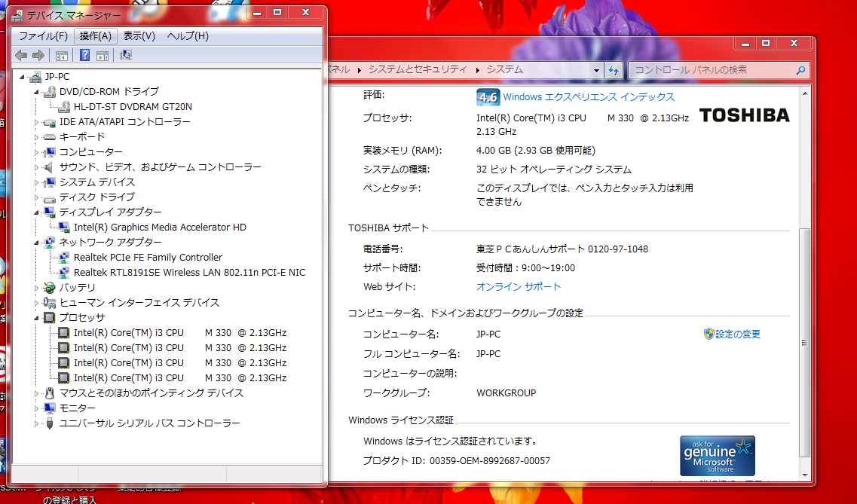
Task: Collapse the display adapter node
Action: (x=37, y=212)
